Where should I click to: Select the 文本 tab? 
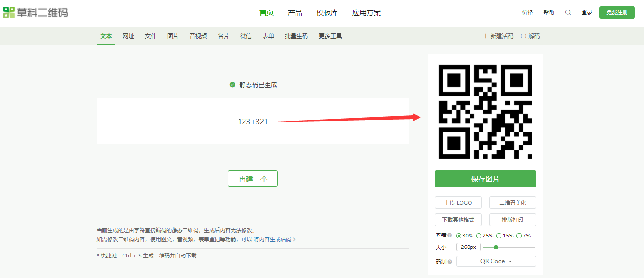click(106, 36)
